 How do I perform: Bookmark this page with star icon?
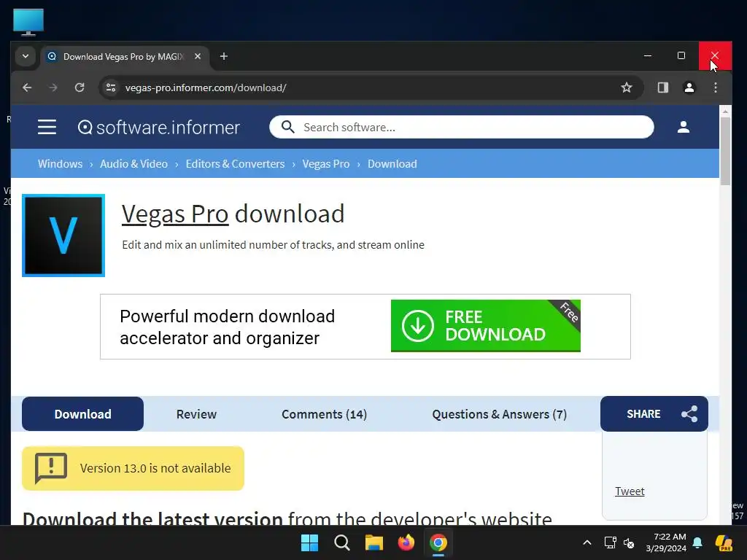click(x=627, y=87)
